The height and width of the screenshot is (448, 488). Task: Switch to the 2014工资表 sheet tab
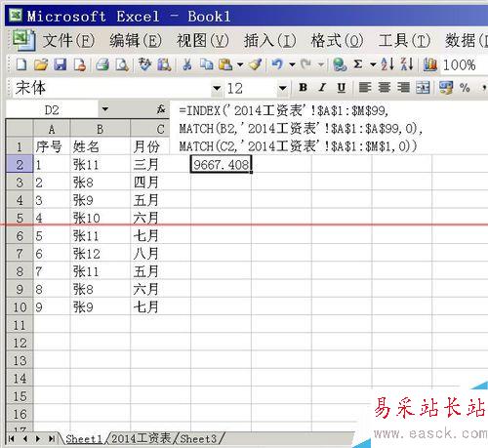[142, 438]
